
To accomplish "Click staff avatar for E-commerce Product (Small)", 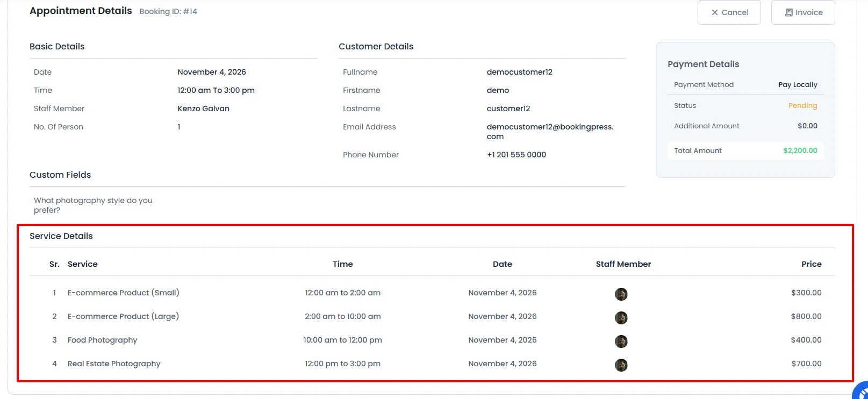I will click(621, 294).
